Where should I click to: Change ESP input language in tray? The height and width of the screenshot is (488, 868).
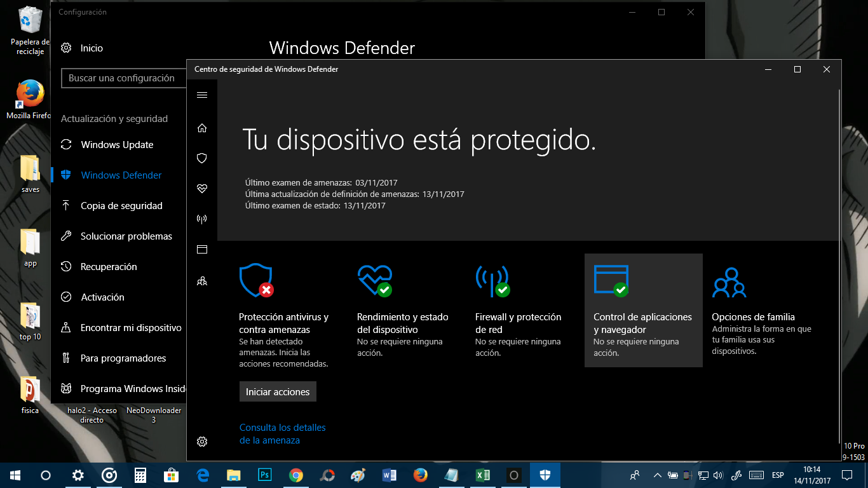point(778,475)
